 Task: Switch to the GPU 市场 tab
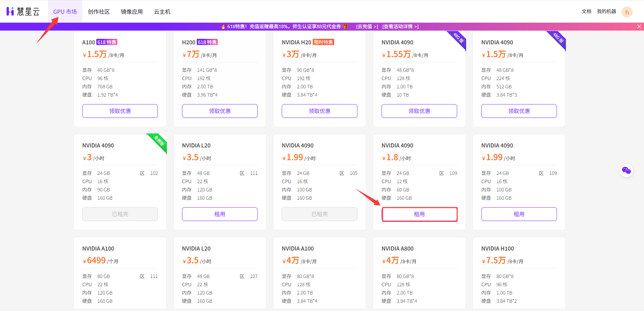65,12
